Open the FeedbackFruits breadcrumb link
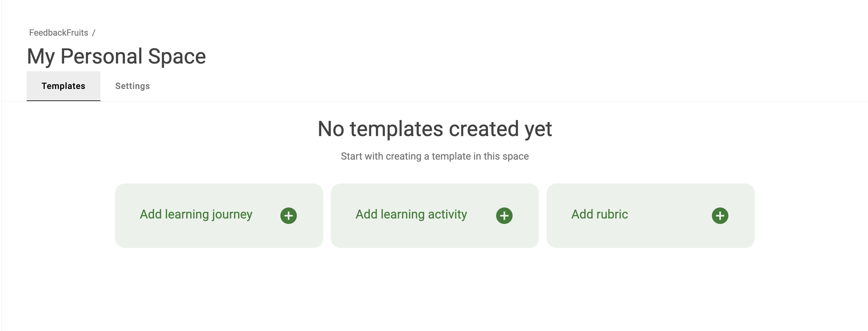Image resolution: width=868 pixels, height=331 pixels. tap(59, 33)
